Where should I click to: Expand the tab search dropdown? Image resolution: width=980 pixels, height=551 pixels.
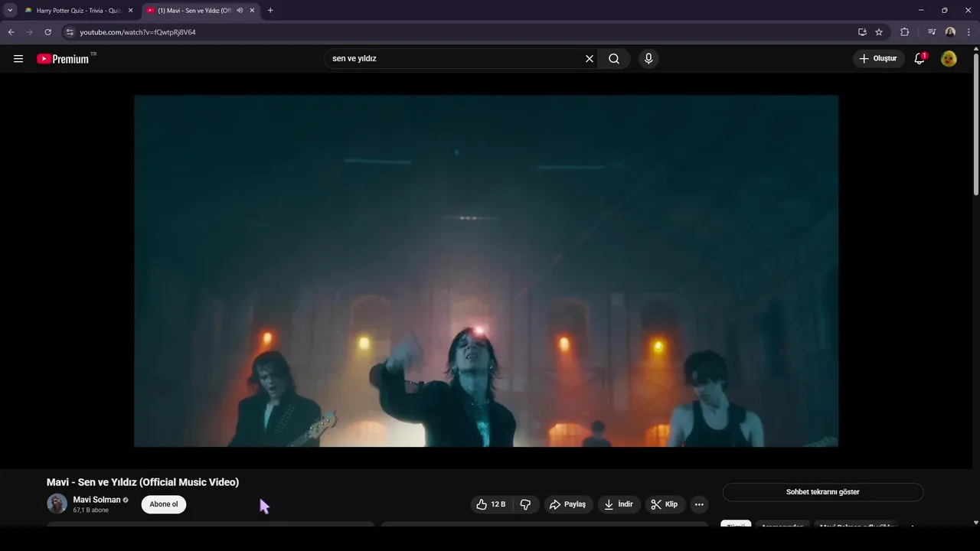coord(10,11)
